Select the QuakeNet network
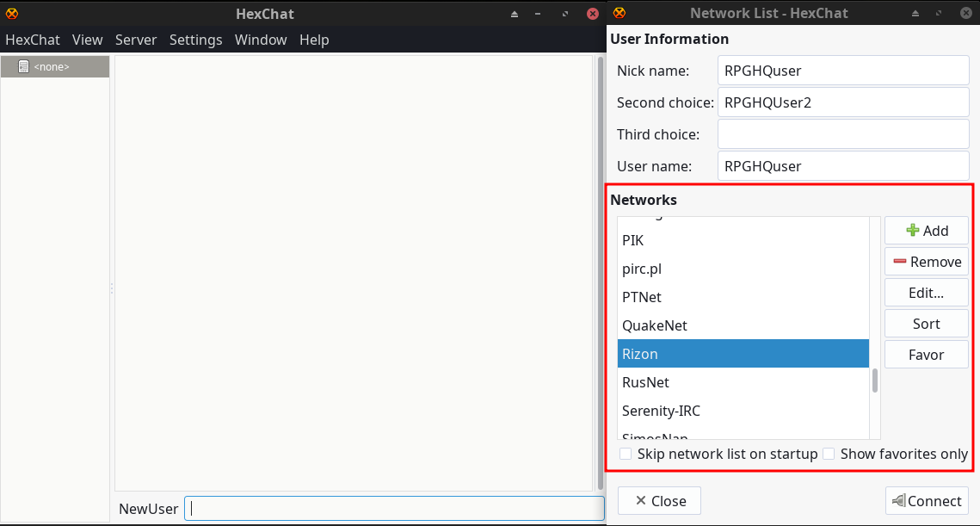 click(743, 325)
